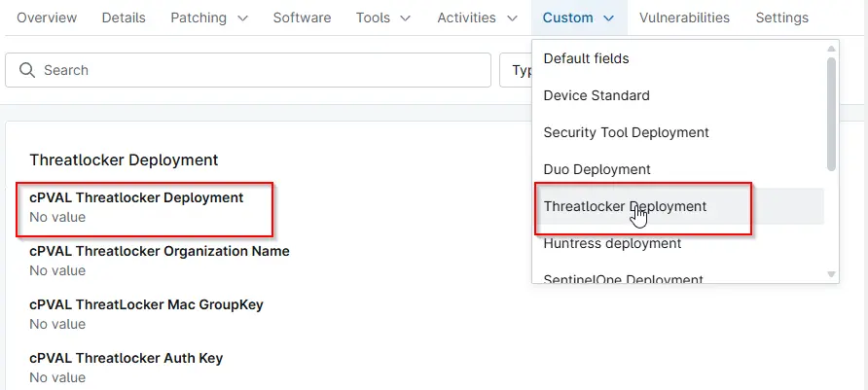The image size is (868, 390).
Task: Click the dropdown menu scrollbar down arrow
Action: pyautogui.click(x=831, y=275)
